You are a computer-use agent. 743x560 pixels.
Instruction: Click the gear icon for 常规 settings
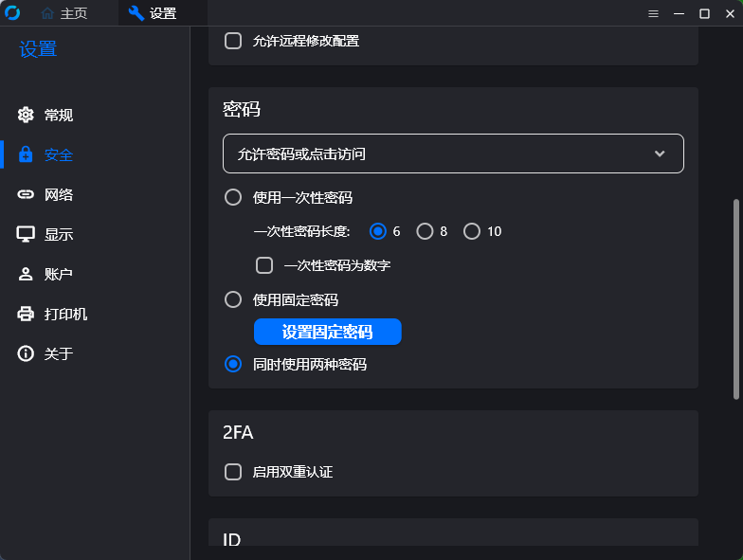click(26, 115)
